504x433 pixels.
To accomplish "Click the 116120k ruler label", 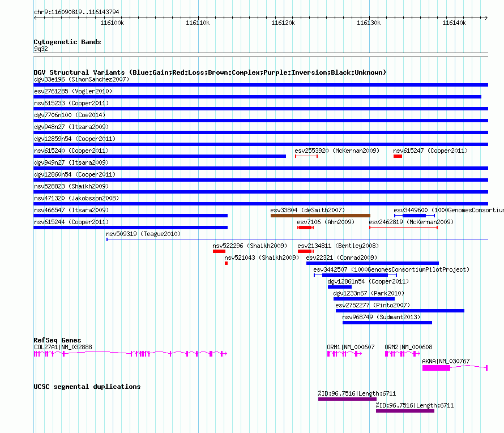I will [283, 23].
